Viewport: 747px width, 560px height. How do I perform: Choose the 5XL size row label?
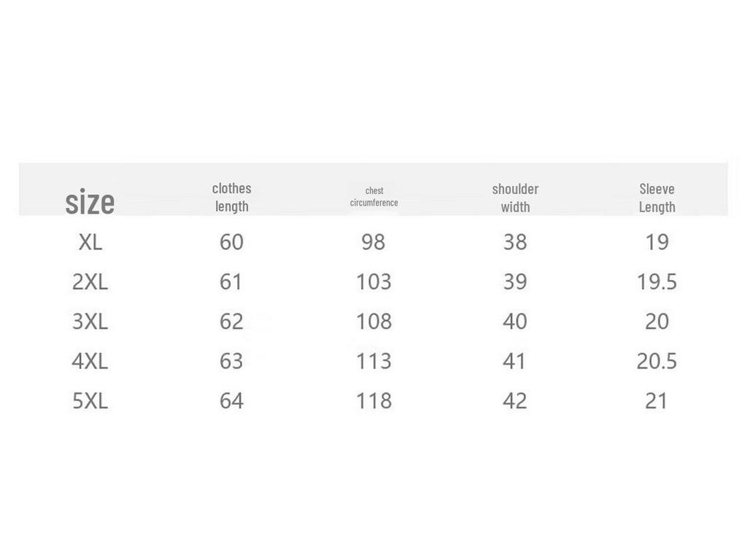point(90,401)
